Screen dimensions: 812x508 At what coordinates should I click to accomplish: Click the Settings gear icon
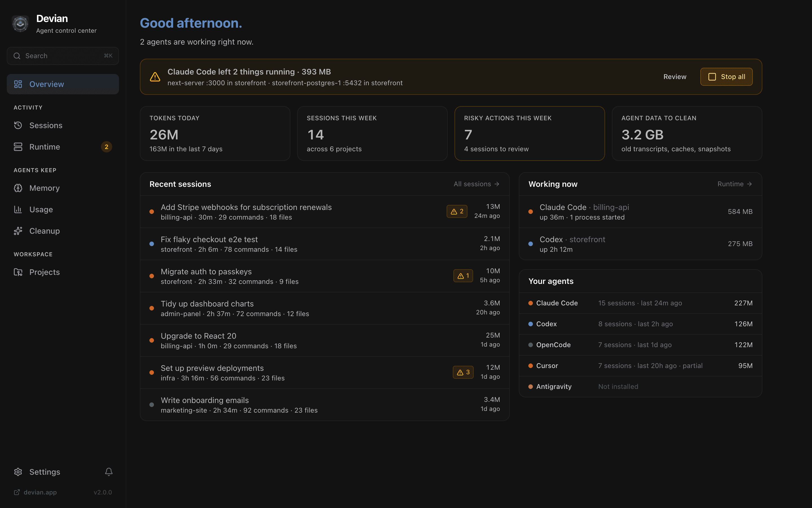point(18,472)
